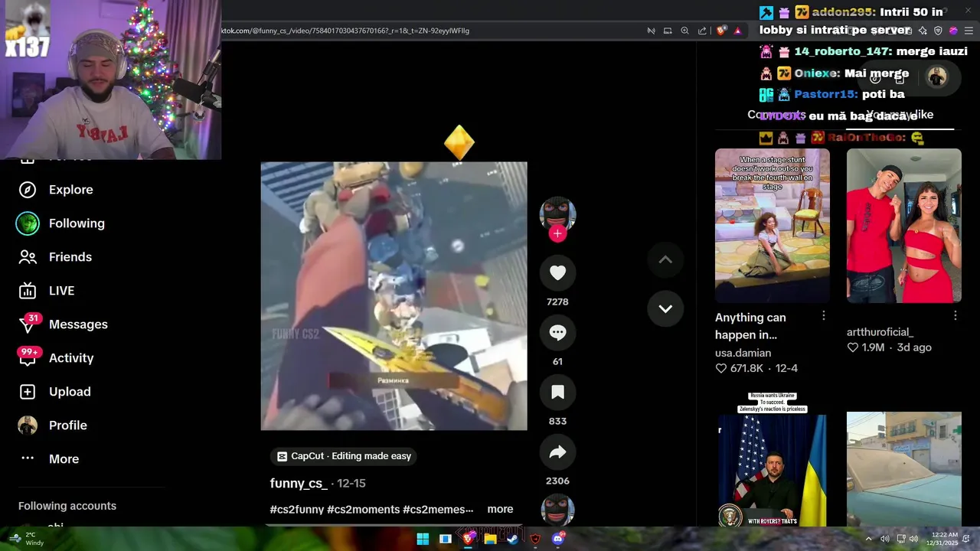Open the sound disc below share count
This screenshot has width=980, height=551.
coord(557,510)
